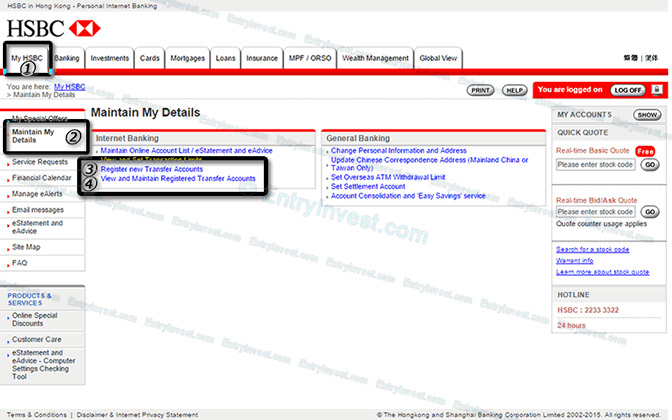Switch to the Banking tab
This screenshot has height=420, width=672.
(67, 58)
